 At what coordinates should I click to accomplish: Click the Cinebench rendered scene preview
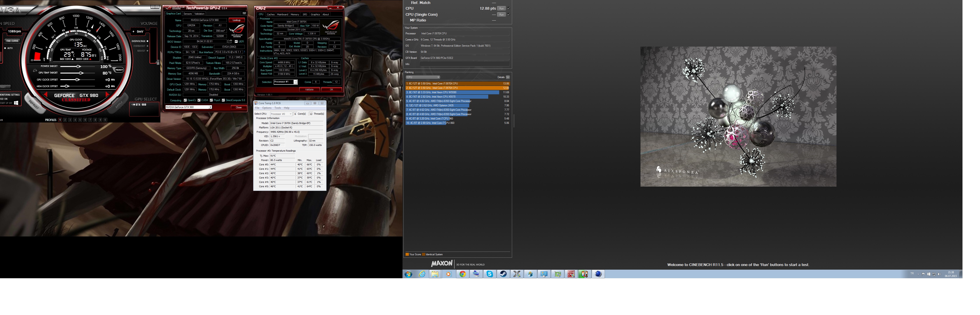pos(738,117)
